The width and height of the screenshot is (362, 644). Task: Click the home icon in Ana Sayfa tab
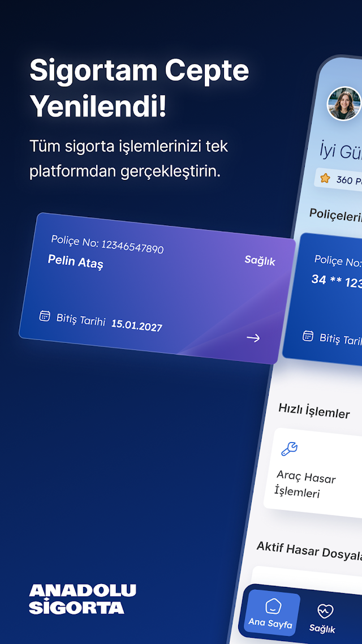pos(273,606)
